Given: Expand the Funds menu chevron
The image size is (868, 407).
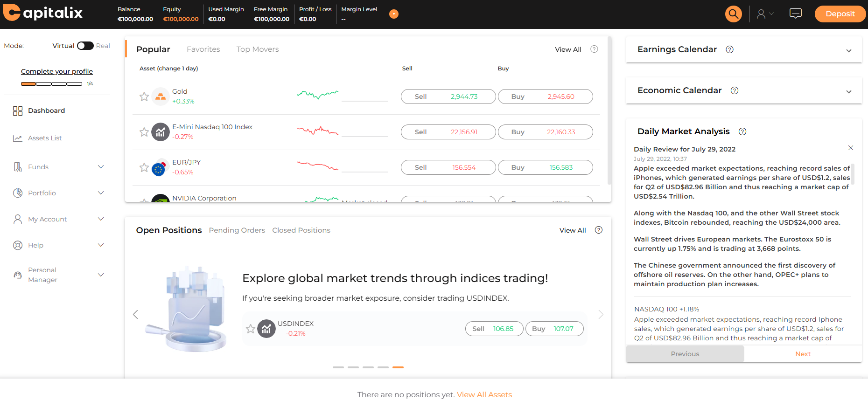Looking at the screenshot, I should (x=101, y=167).
